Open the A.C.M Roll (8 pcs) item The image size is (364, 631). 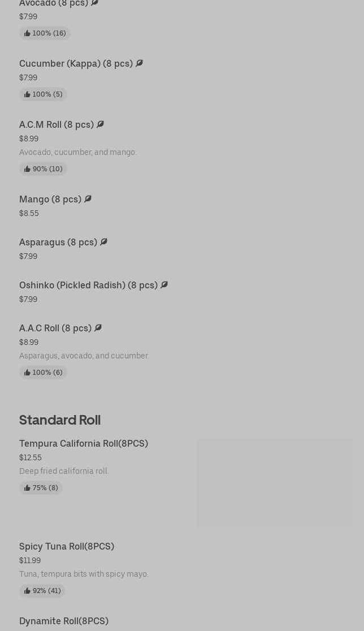point(57,124)
